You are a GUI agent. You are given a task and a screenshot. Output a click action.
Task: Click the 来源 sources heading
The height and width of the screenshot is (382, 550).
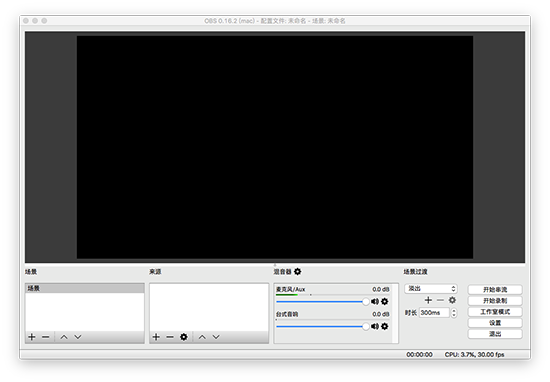pos(155,272)
